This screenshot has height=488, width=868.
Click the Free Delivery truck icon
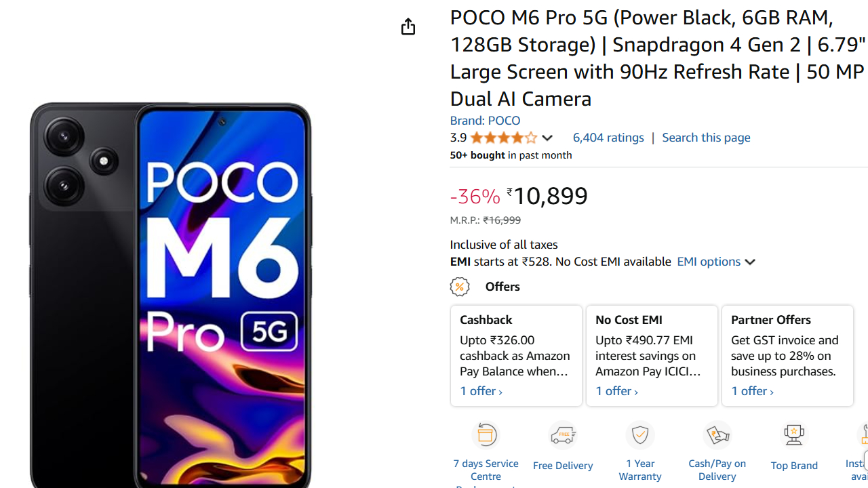[563, 435]
